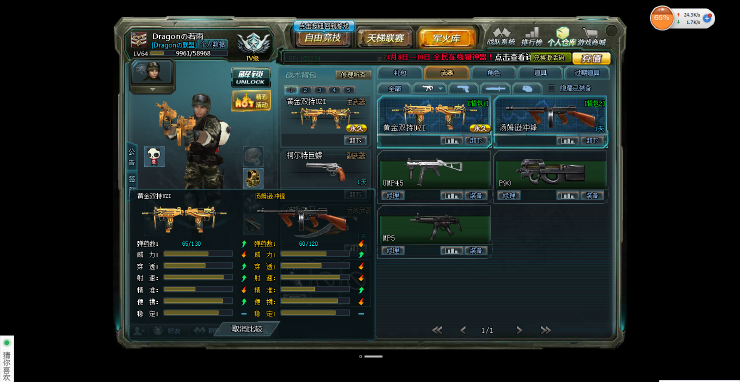Open the 排行榜 ranking bars icon
740x382 pixels.
point(531,36)
